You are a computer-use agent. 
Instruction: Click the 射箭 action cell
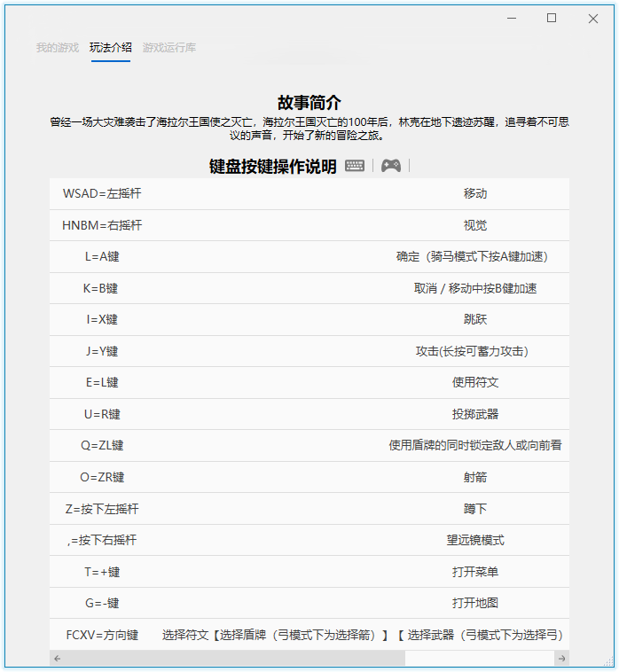point(474,478)
